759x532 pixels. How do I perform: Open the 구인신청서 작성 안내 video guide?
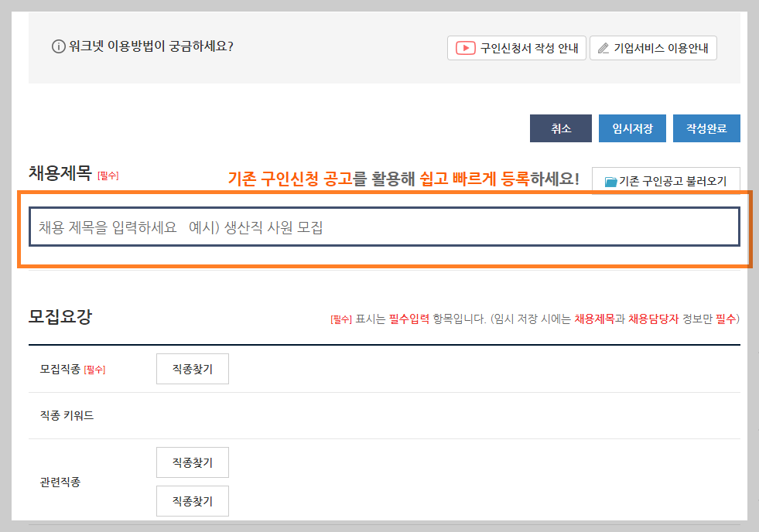tap(517, 47)
